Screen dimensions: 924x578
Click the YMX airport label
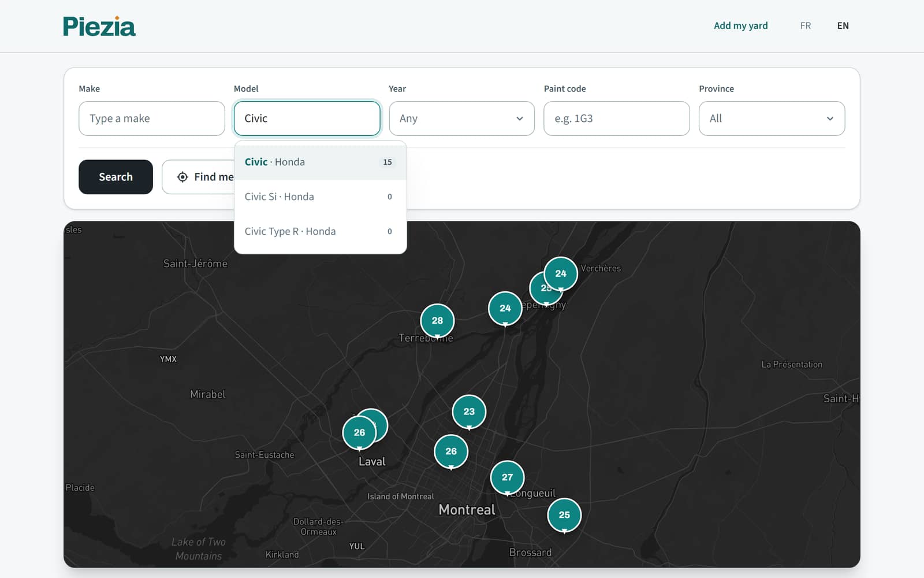coord(168,359)
